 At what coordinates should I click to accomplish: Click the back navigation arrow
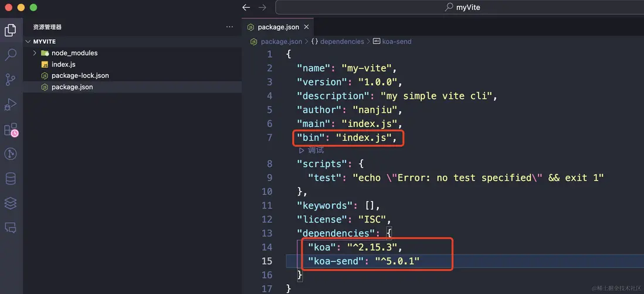(x=246, y=8)
